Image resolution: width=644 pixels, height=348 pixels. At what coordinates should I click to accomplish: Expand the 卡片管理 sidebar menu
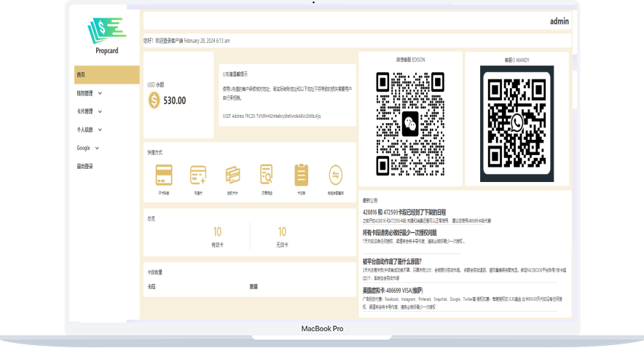[x=89, y=111]
